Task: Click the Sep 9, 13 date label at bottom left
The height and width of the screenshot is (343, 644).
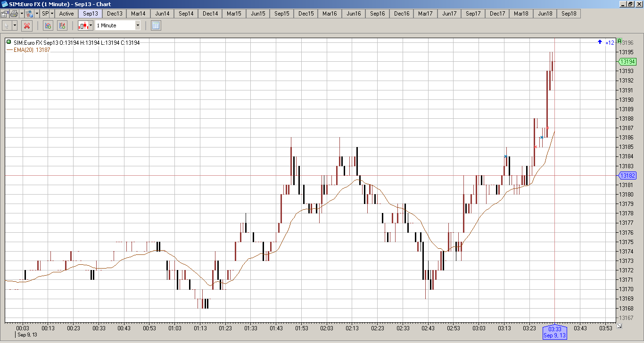Action: pos(27,335)
